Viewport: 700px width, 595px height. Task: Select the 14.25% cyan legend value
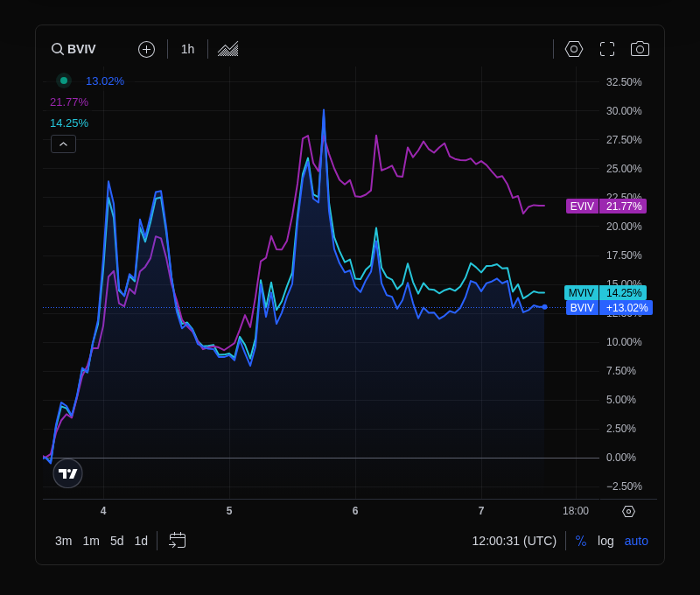tap(69, 123)
